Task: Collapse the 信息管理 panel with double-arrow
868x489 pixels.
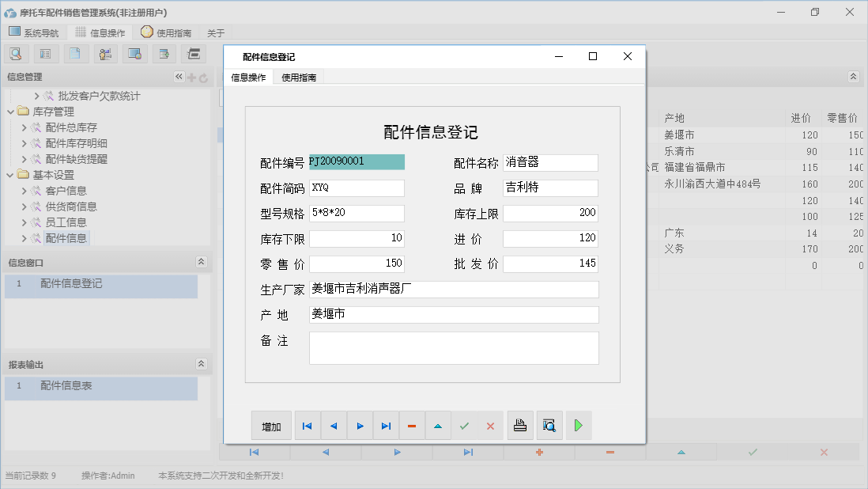Action: (179, 77)
